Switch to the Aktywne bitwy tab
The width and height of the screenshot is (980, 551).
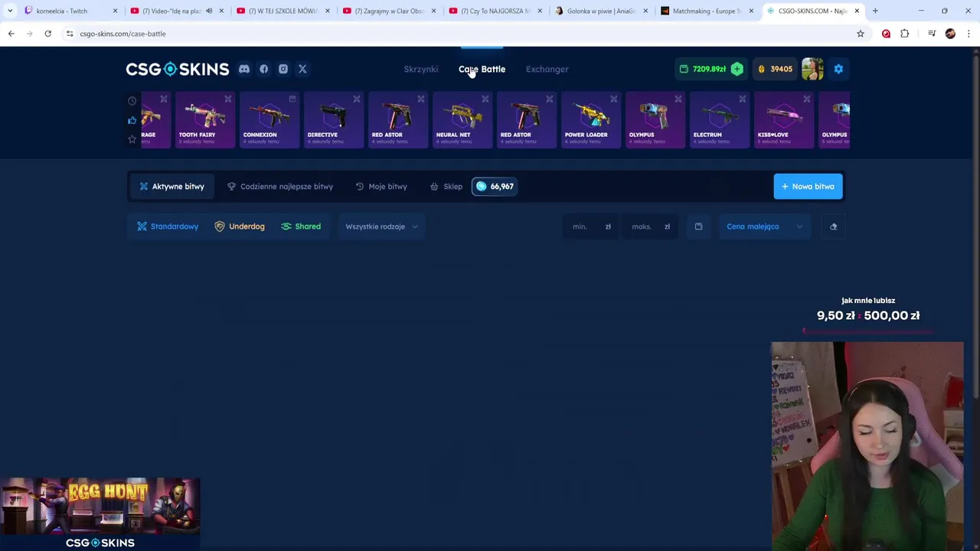pos(171,187)
